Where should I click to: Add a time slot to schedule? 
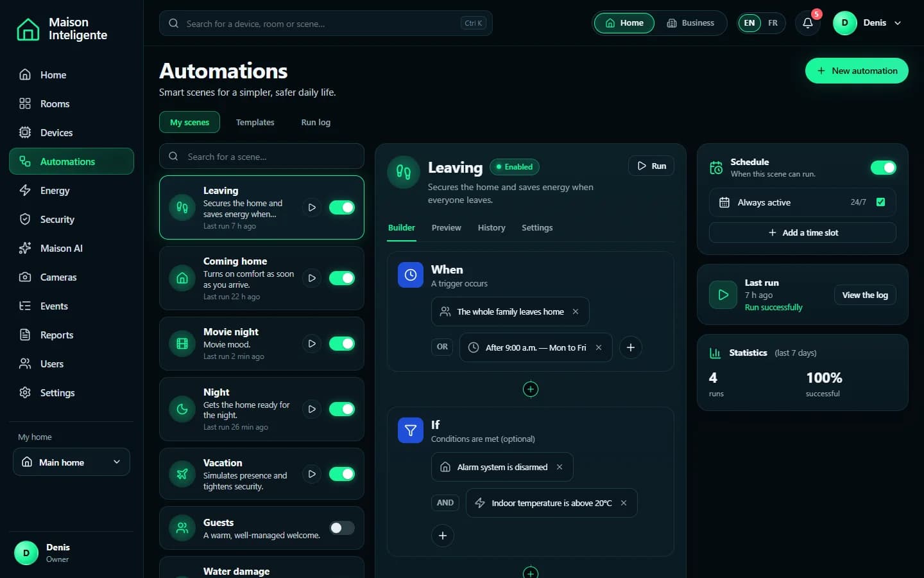tap(803, 232)
